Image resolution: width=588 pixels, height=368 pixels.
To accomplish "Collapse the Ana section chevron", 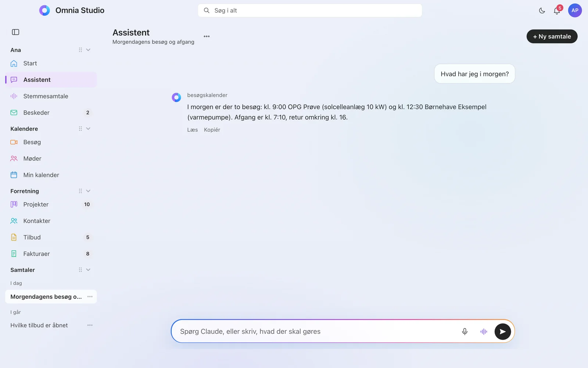I will 88,50.
